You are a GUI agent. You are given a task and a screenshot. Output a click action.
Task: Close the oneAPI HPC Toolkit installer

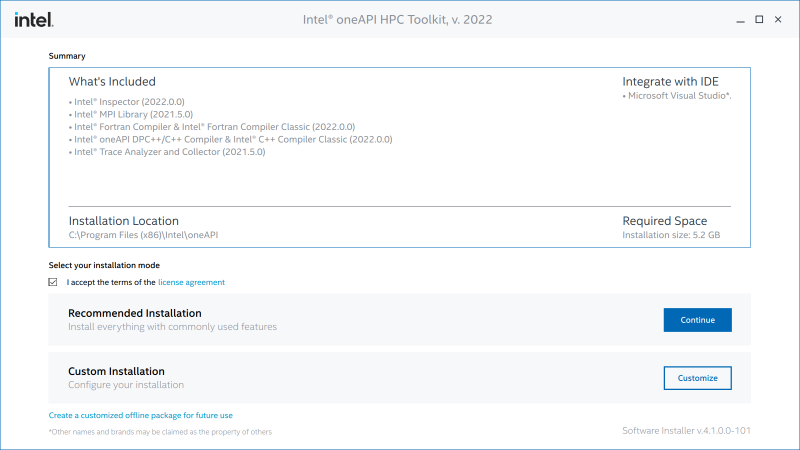click(x=778, y=19)
